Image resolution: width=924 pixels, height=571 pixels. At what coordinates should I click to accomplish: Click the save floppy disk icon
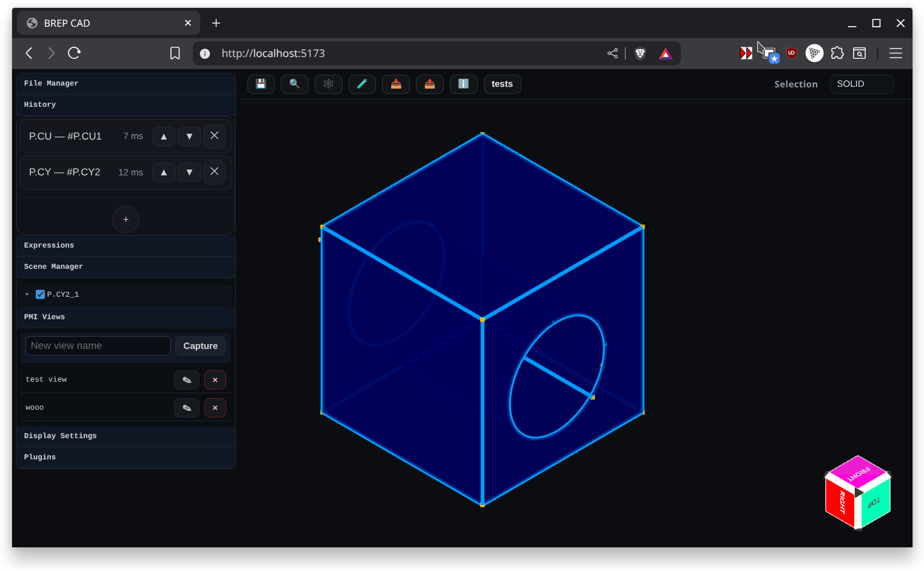pyautogui.click(x=261, y=84)
